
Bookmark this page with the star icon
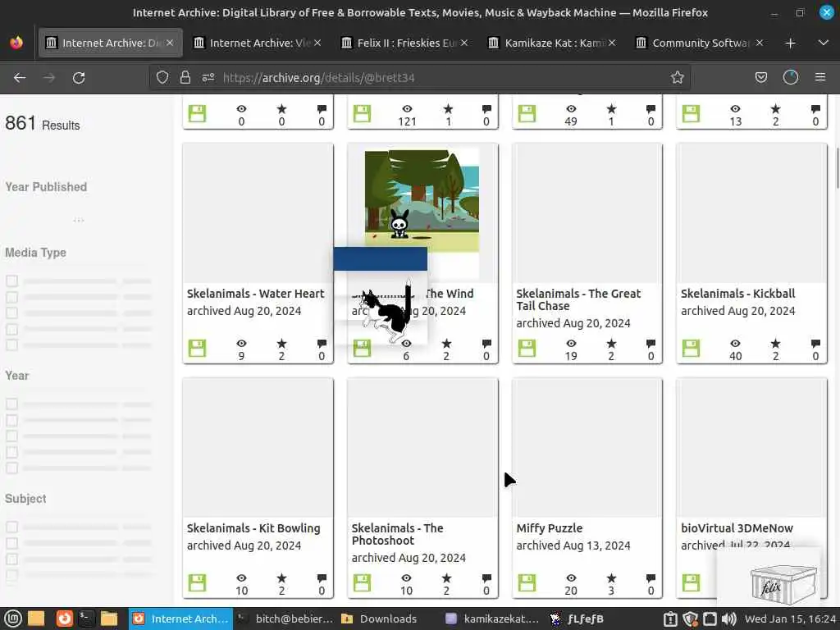(x=677, y=78)
